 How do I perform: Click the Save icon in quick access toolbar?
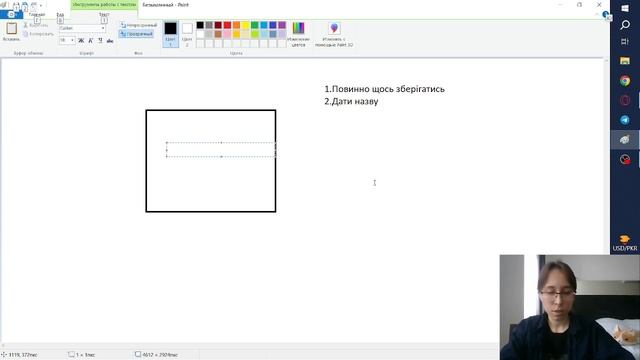[x=16, y=5]
